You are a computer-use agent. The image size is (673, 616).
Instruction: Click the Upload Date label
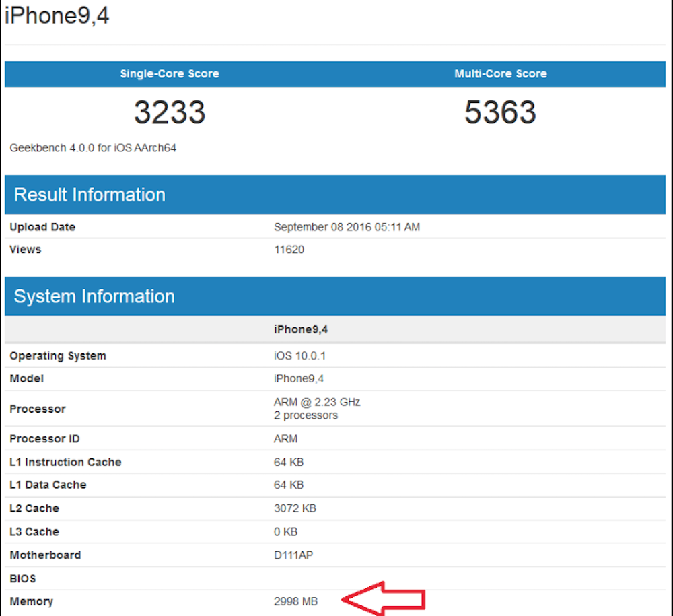42,227
